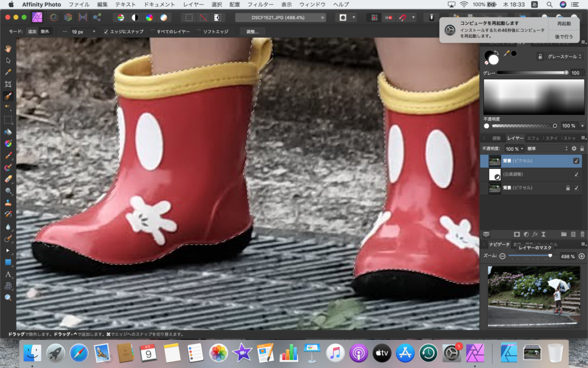This screenshot has width=588, height=368.
Task: Apply Auto Contrast from the toolbar
Action: coord(135,18)
